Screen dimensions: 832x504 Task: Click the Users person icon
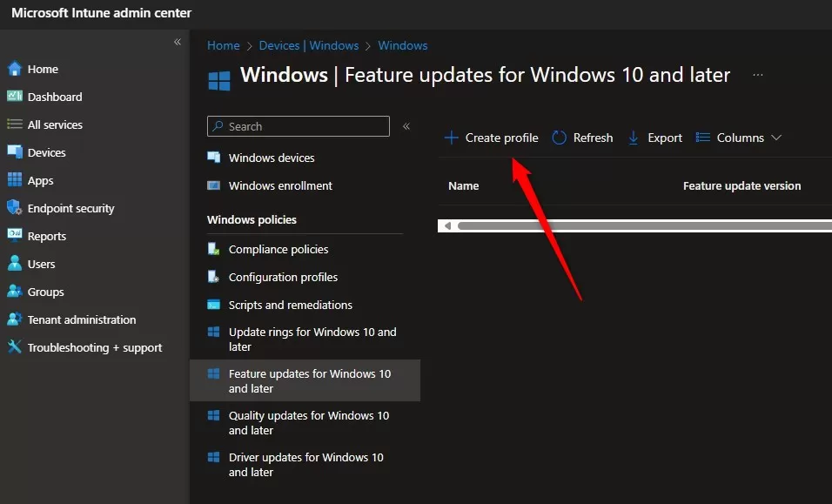pos(15,263)
